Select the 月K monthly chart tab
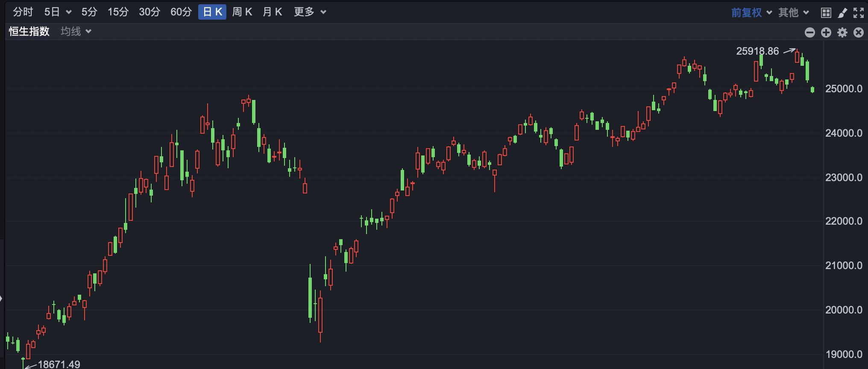 [x=272, y=12]
